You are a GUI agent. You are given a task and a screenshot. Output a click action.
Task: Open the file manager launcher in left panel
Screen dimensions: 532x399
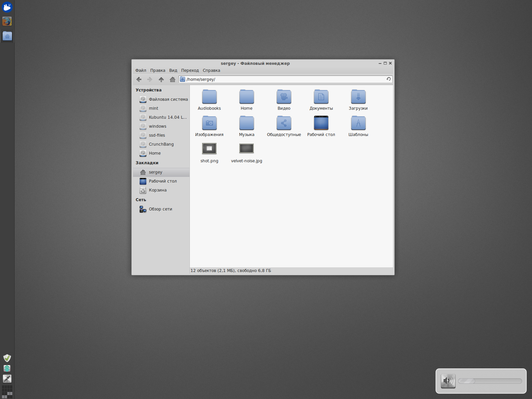pos(7,36)
